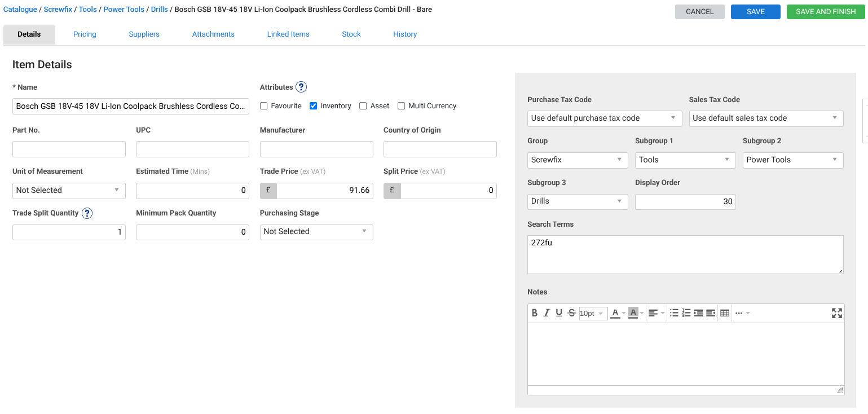This screenshot has height=414, width=868.
Task: Expand Notes editor to fullscreen
Action: tap(836, 313)
